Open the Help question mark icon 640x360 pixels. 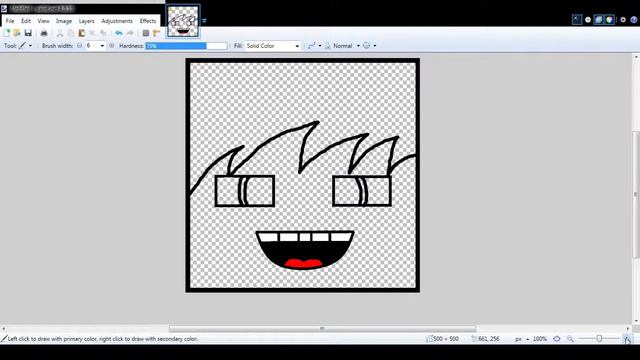pyautogui.click(x=634, y=20)
